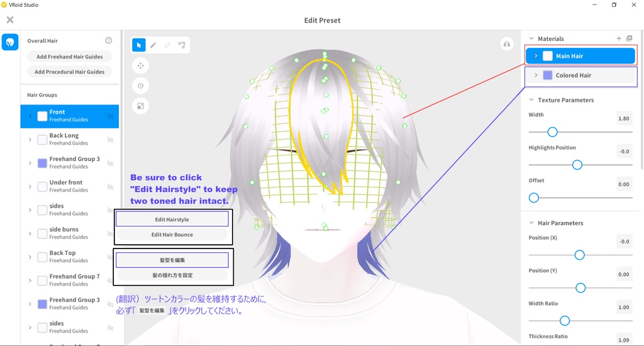Screen dimensions: 644x346
Task: Click the Position (X) slider handle
Action: [579, 255]
